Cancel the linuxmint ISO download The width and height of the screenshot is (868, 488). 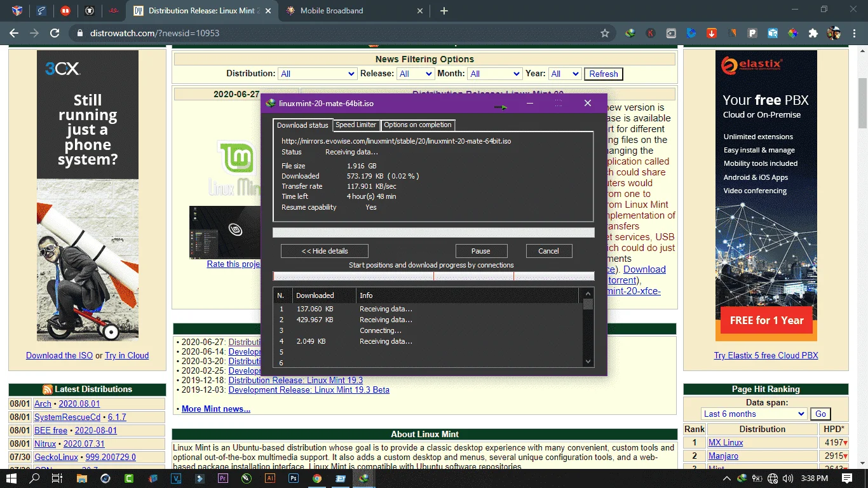click(x=548, y=251)
